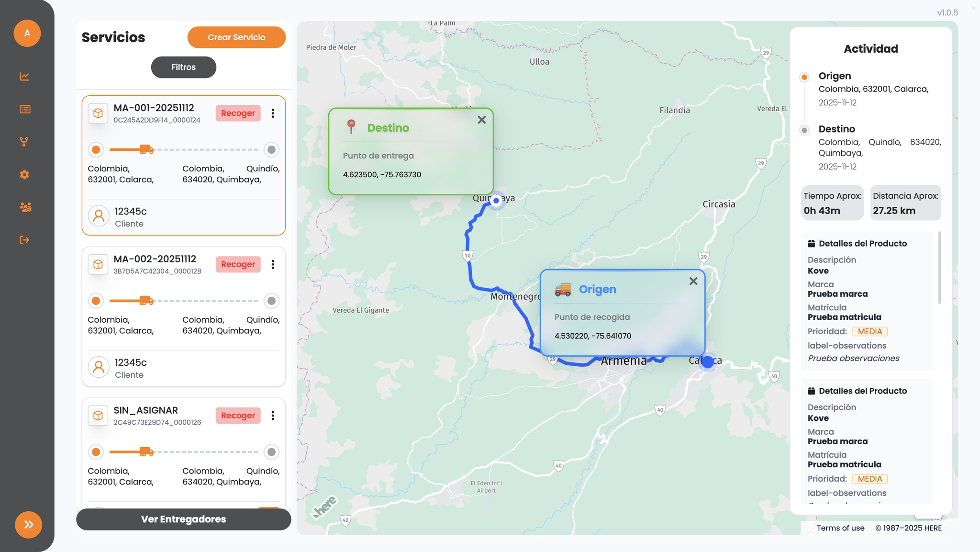980x552 pixels.
Task: Expand the sidebar with the chevron button
Action: 29,525
